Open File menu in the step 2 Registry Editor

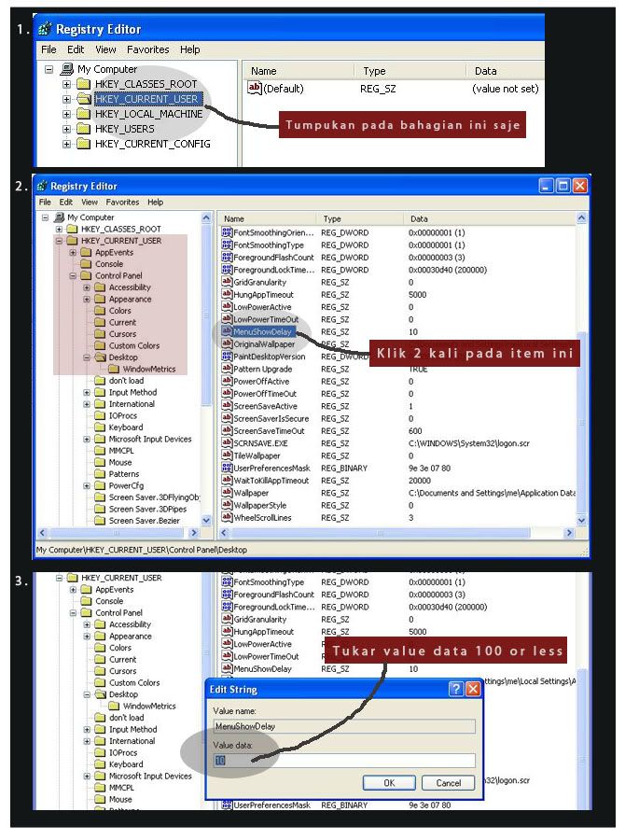[45, 202]
